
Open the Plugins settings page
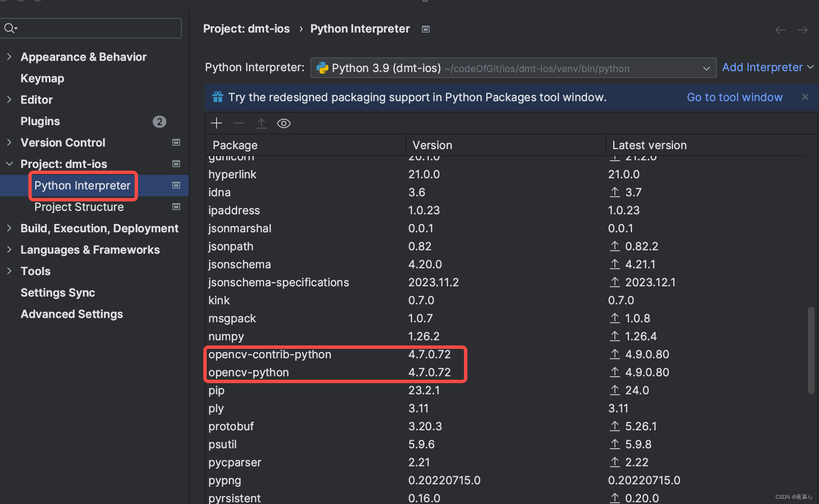[40, 121]
